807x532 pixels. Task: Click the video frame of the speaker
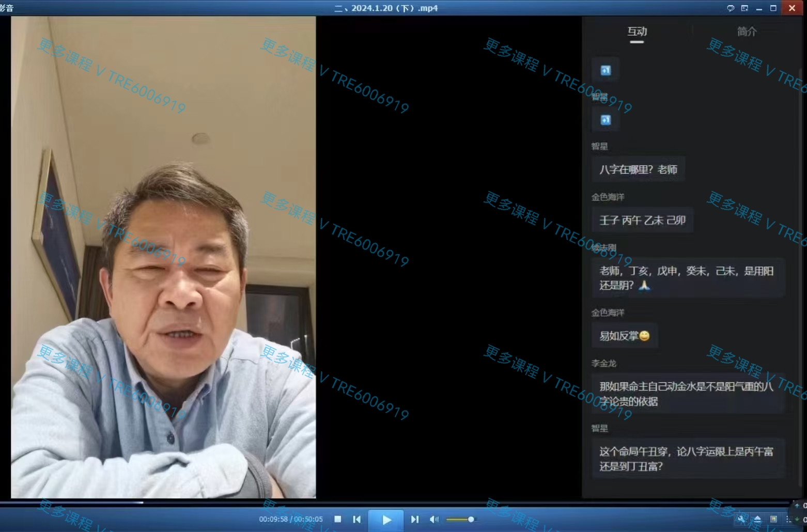coord(163,257)
